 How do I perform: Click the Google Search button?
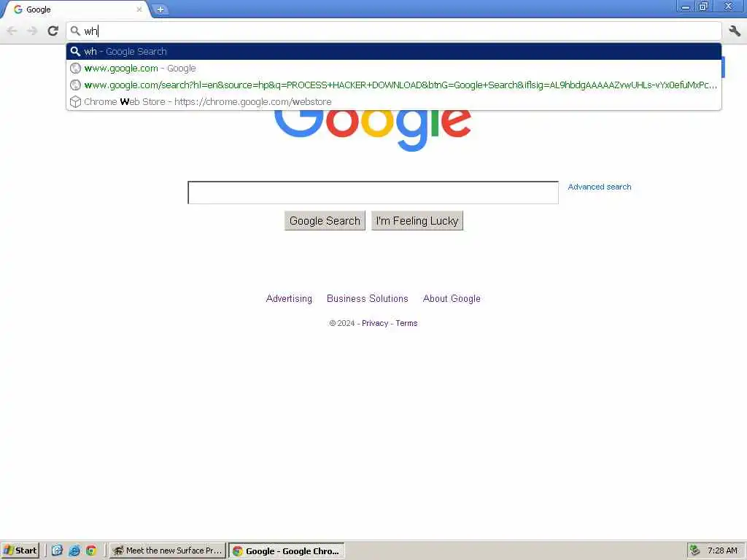325,221
